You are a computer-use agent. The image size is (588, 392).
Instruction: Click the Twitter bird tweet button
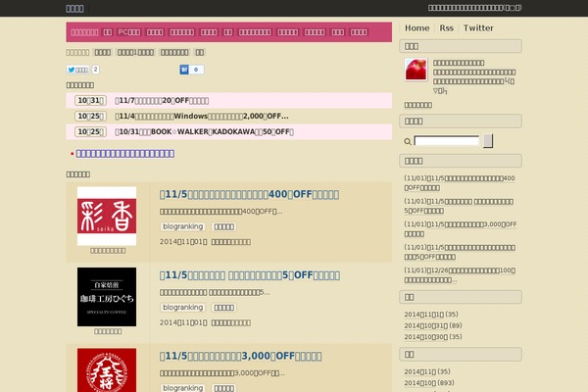coord(77,70)
